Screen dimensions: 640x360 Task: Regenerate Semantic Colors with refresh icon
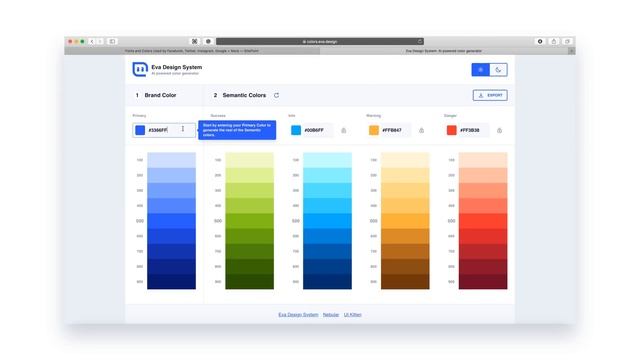click(x=276, y=95)
